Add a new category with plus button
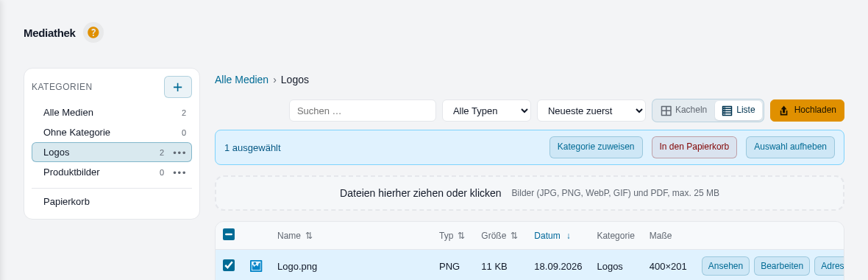 point(178,87)
